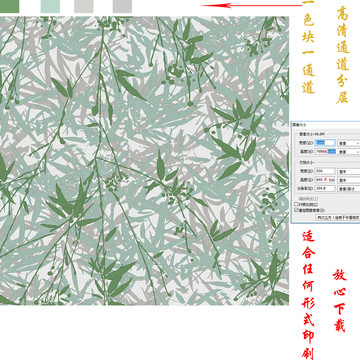Open the bicubic resample method dropdown
The image size is (360, 360).
pos(338,217)
